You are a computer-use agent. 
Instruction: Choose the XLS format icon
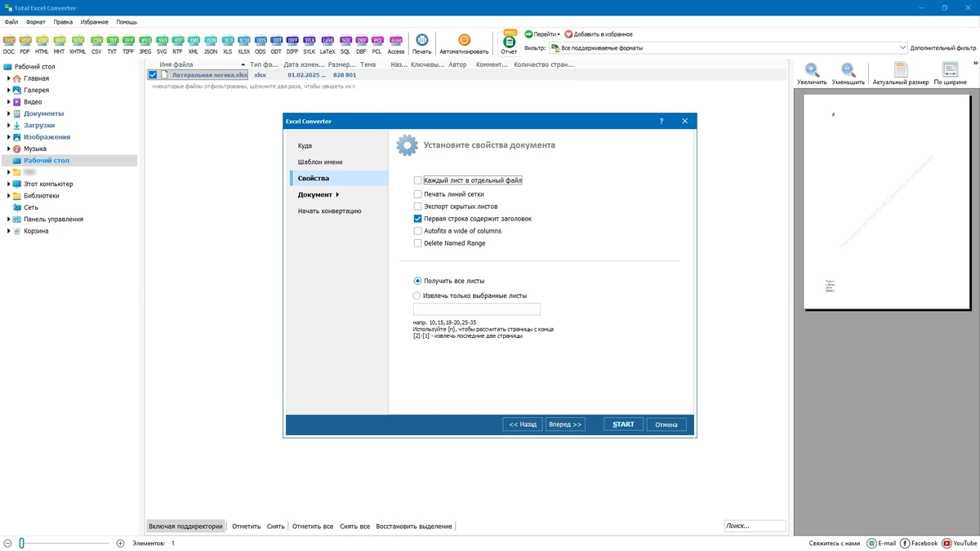coord(228,44)
